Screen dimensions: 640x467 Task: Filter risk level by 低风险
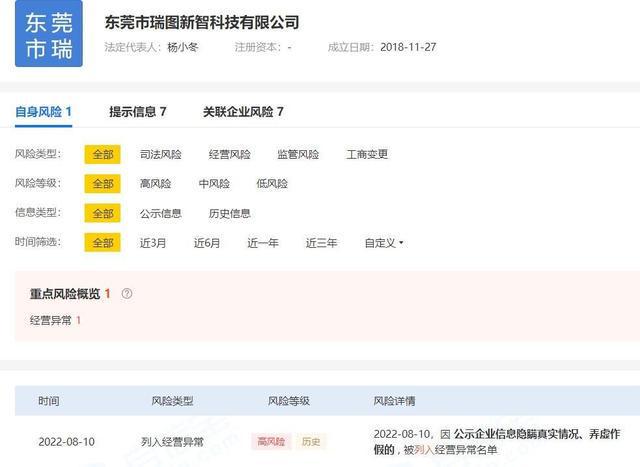272,184
